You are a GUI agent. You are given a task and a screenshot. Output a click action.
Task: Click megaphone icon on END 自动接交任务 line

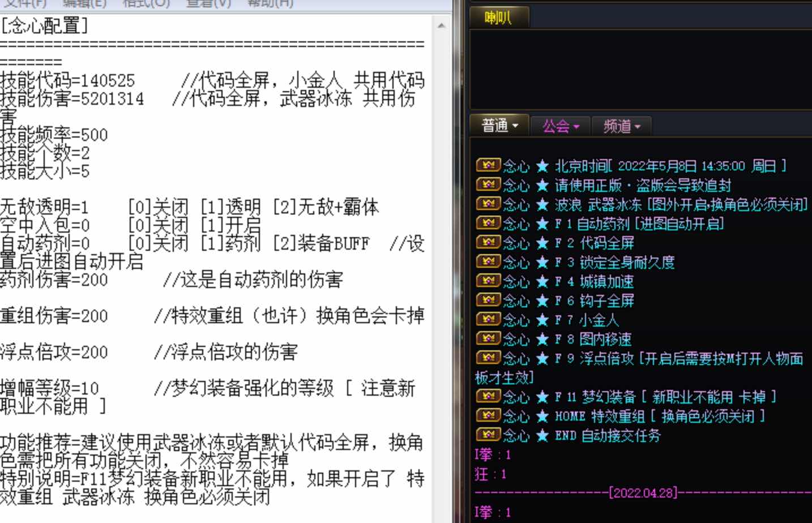(x=488, y=435)
